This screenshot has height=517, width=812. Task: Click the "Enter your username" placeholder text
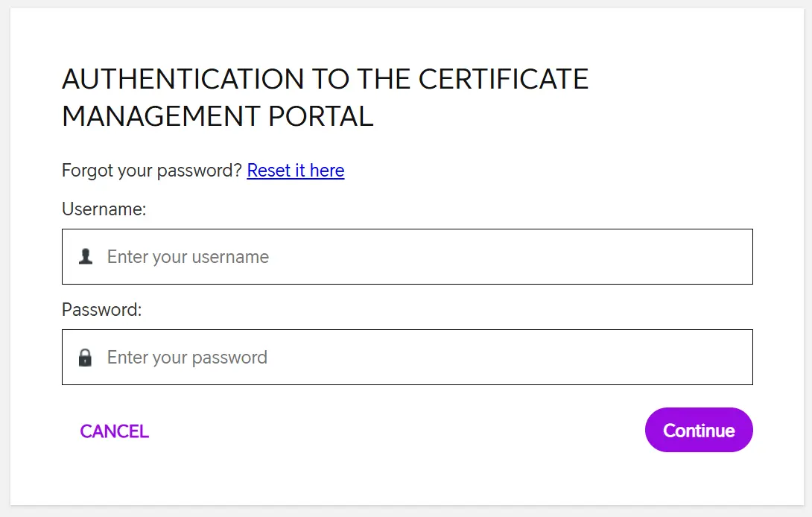[188, 257]
